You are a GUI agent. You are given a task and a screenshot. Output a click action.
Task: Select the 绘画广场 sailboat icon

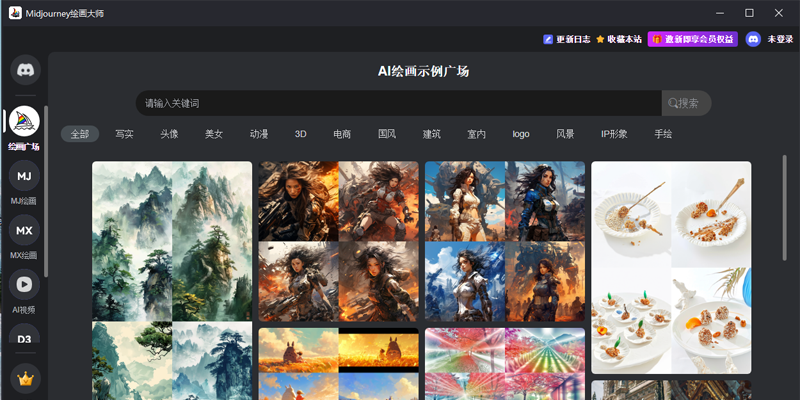[24, 121]
